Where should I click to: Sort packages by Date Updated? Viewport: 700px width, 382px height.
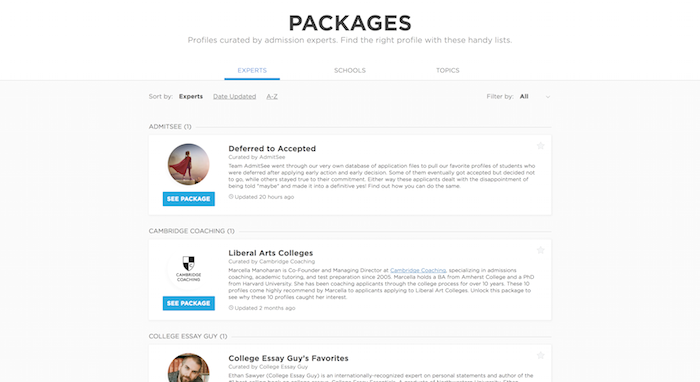coord(234,96)
